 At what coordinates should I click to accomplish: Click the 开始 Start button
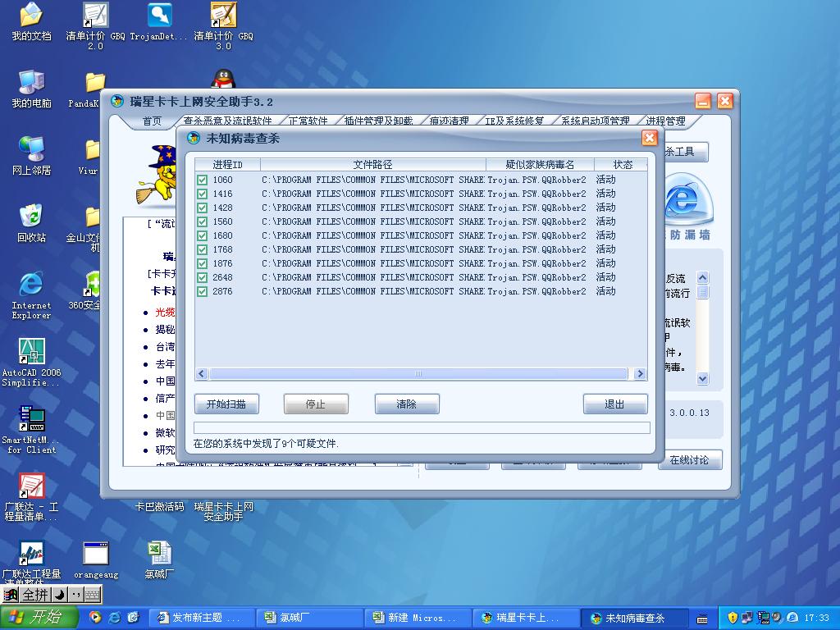pos(39,618)
